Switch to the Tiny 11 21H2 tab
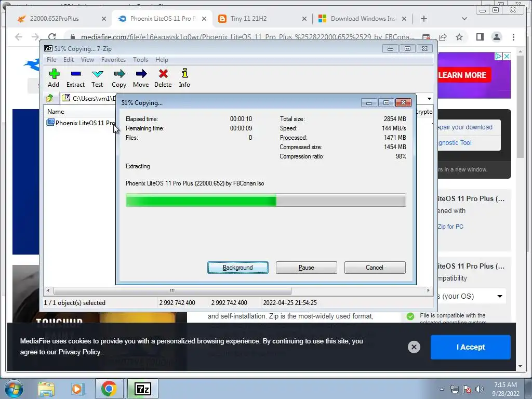Screen dimensions: 532x399 pyautogui.click(x=262, y=19)
